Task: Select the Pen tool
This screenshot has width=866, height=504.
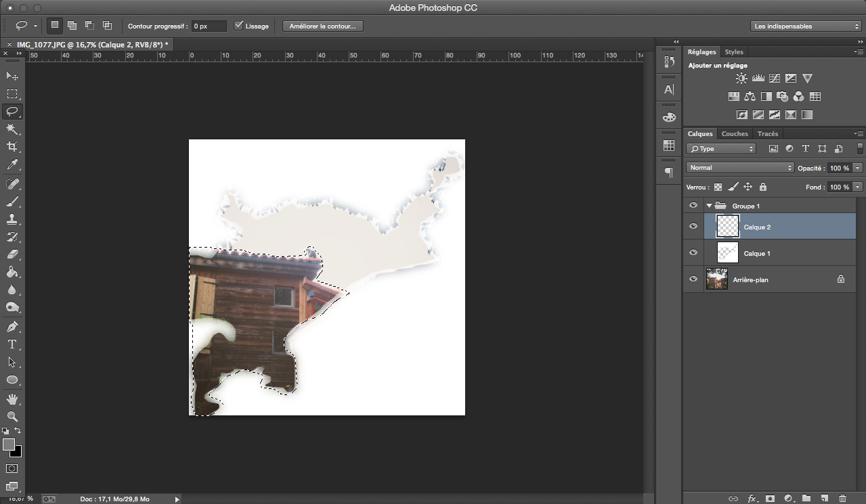Action: (x=12, y=327)
